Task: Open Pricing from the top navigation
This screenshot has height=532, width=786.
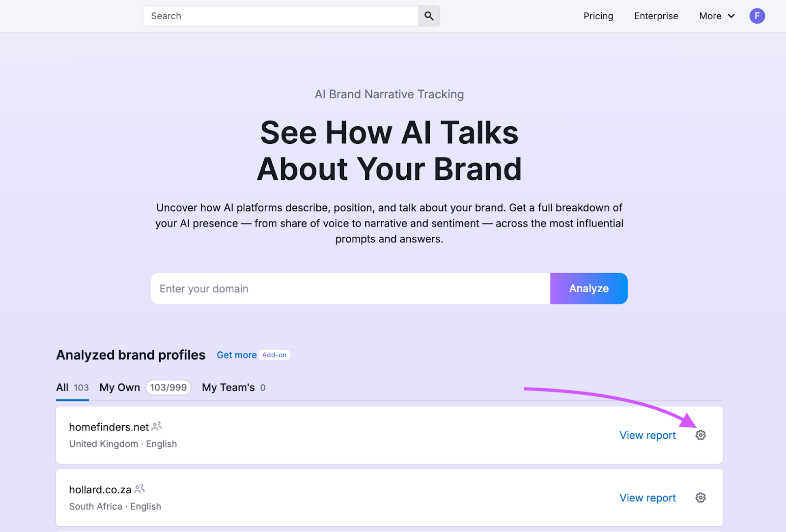Action: pos(598,16)
